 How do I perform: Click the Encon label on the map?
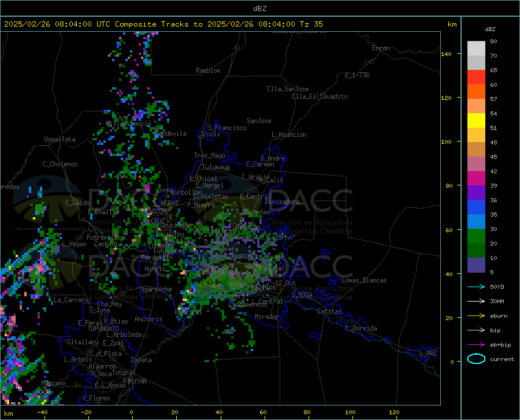[x=381, y=48]
